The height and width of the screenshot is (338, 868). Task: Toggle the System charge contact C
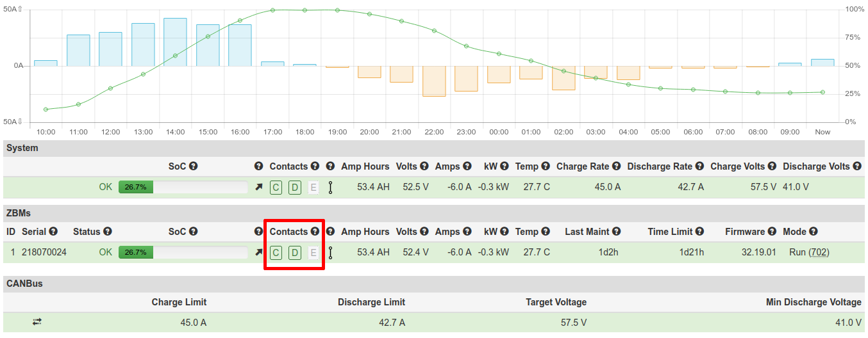[276, 187]
